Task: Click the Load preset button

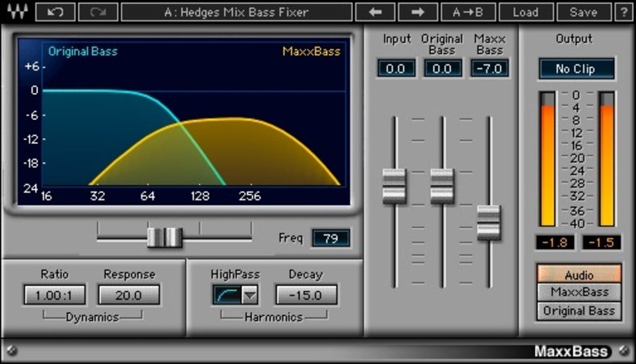Action: [525, 12]
